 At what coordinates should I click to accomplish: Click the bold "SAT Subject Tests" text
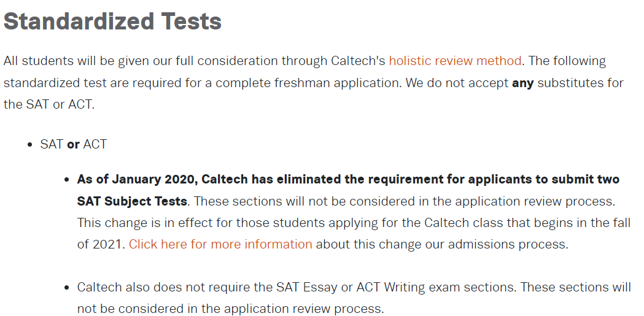131,201
